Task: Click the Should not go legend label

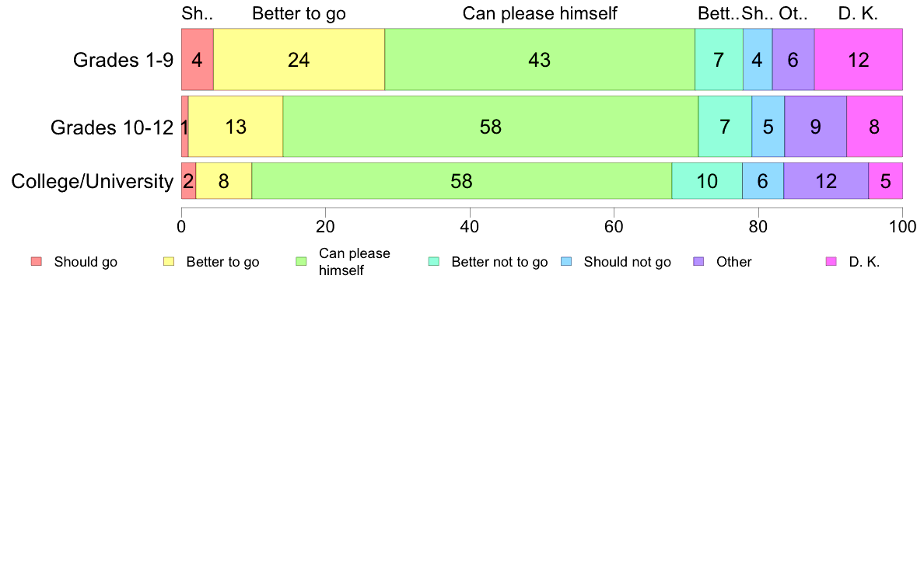Action: click(627, 262)
